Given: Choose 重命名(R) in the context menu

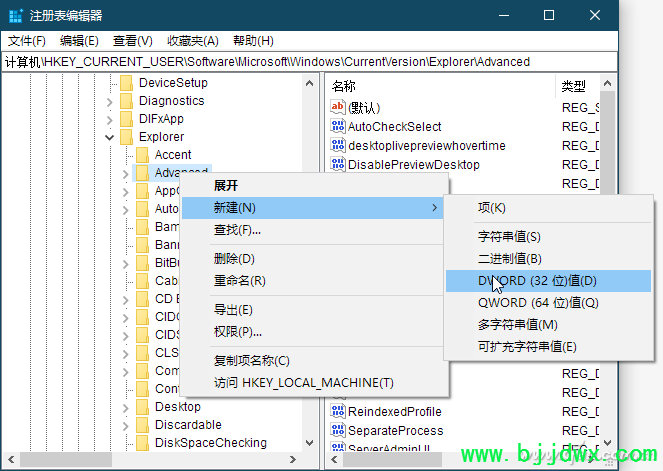Looking at the screenshot, I should click(312, 281).
